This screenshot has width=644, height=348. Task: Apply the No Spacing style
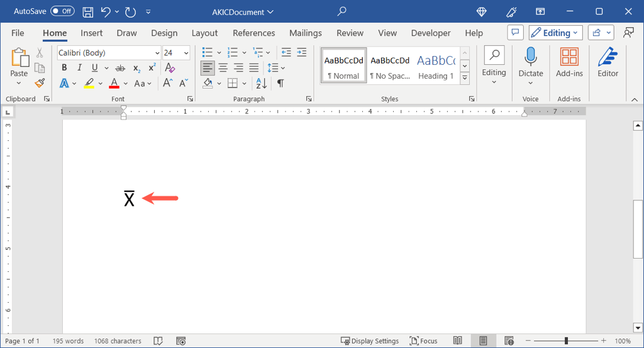tap(390, 67)
